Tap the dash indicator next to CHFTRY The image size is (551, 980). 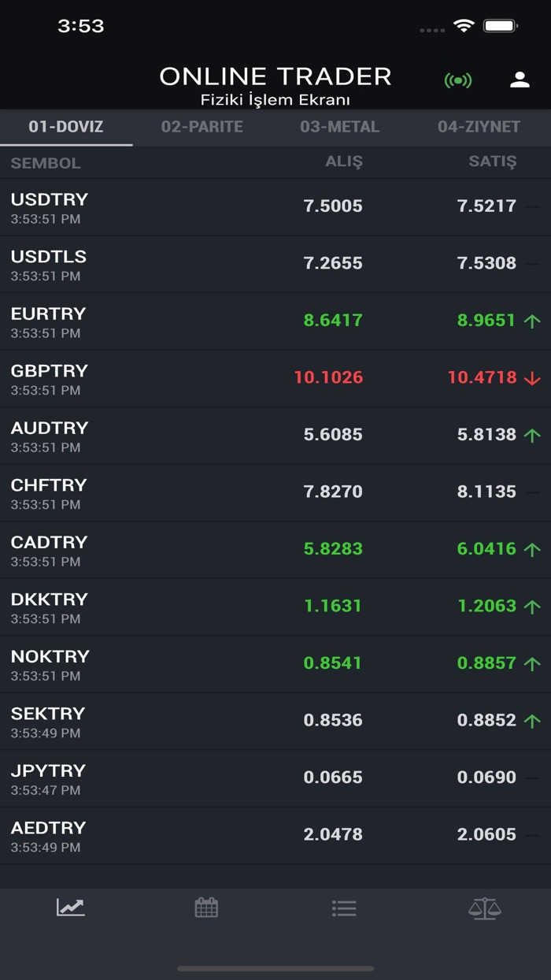tap(534, 492)
